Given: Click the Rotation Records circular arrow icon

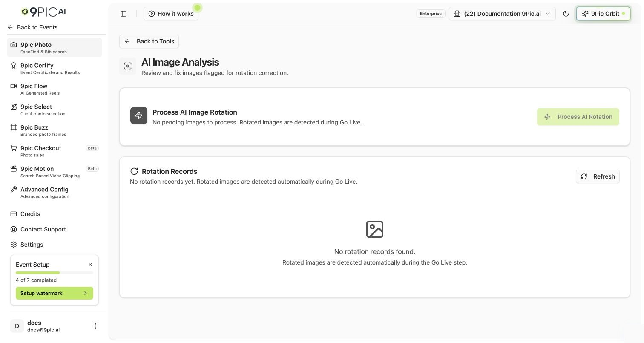Looking at the screenshot, I should 134,171.
